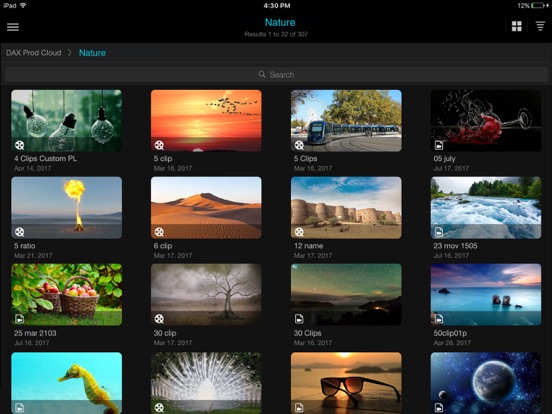This screenshot has height=414, width=552.
Task: Click reel icon on 5 Clips tram thumbnail
Action: tap(299, 145)
